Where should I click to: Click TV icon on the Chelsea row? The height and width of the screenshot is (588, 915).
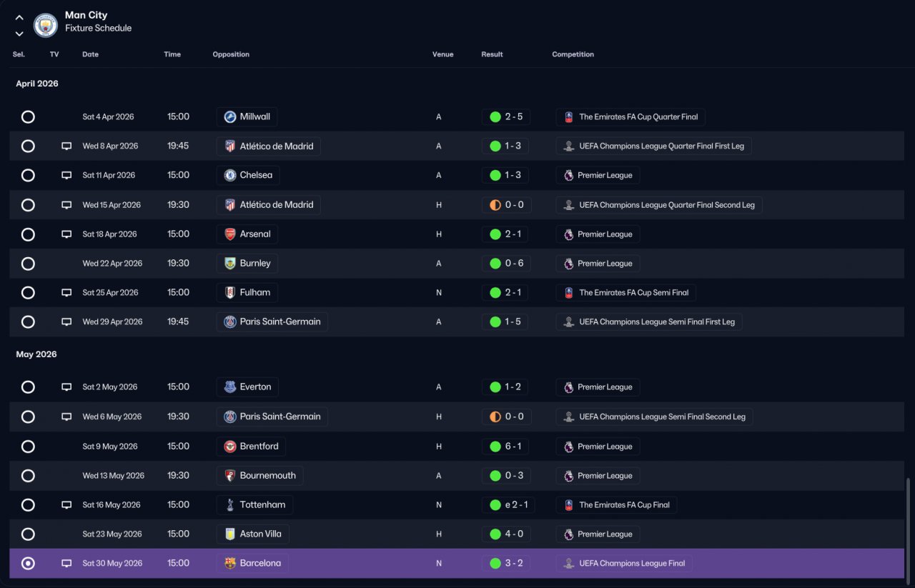pos(66,176)
